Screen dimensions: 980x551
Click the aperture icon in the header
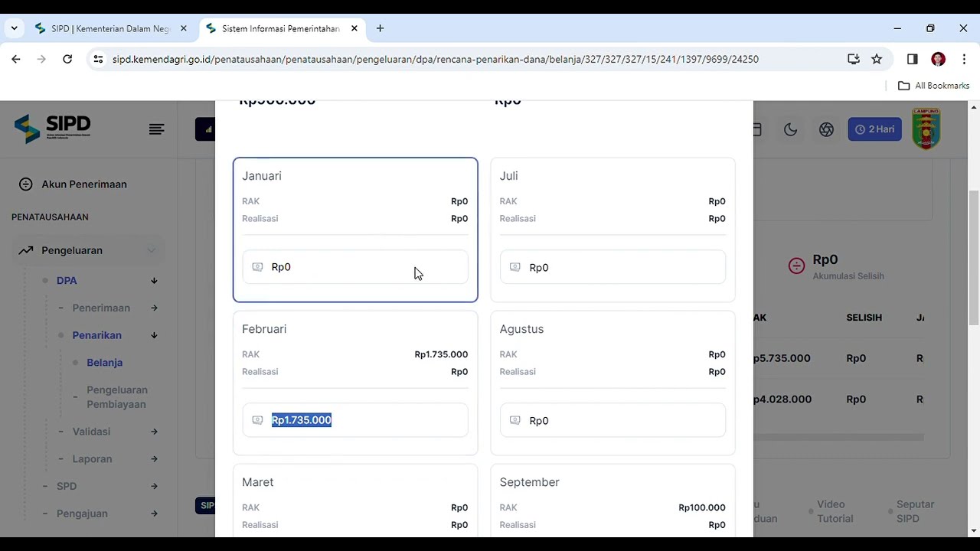(x=826, y=129)
